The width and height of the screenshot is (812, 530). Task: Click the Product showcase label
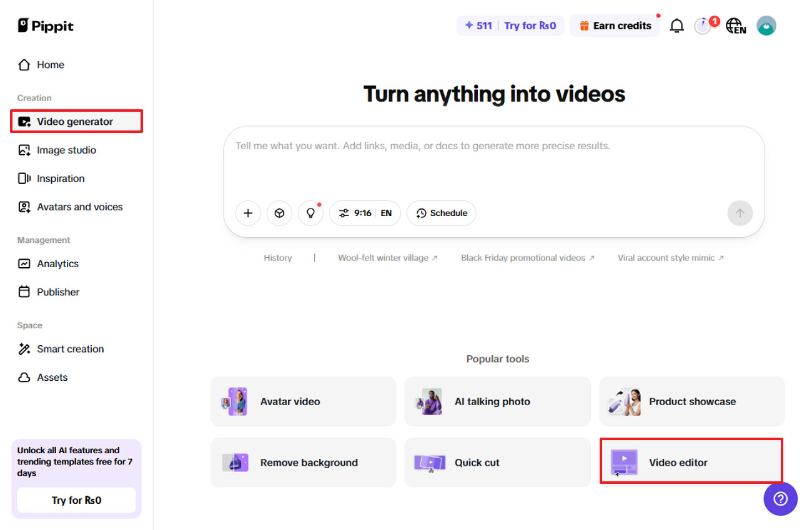[x=692, y=402]
